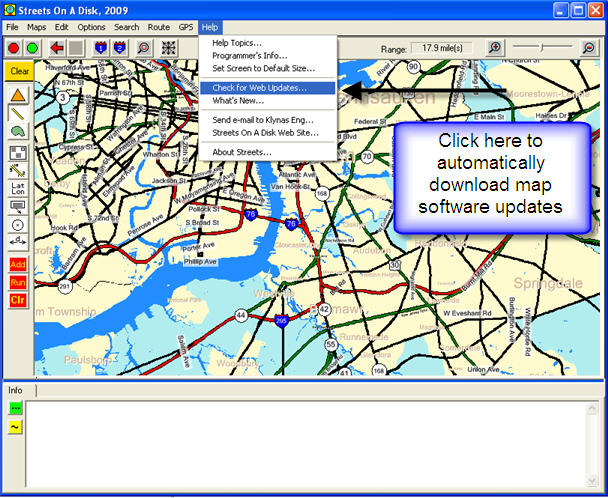Click the gray square toolbar button
This screenshot has height=498, width=608.
click(x=76, y=48)
